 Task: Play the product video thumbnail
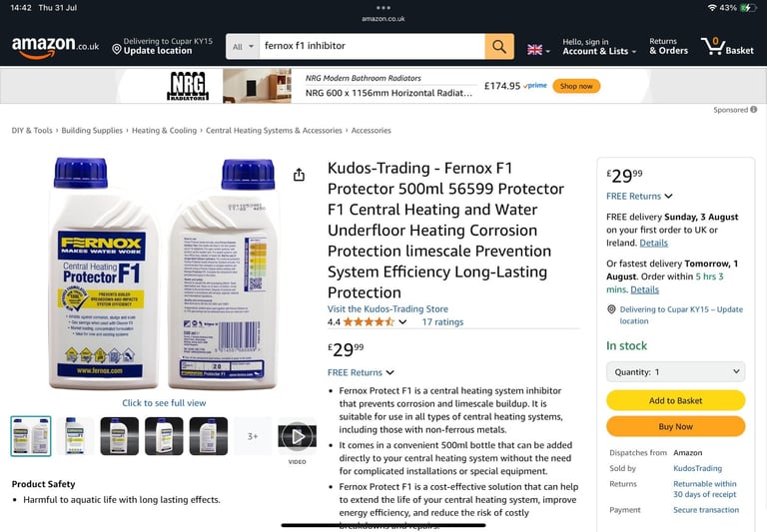click(297, 436)
